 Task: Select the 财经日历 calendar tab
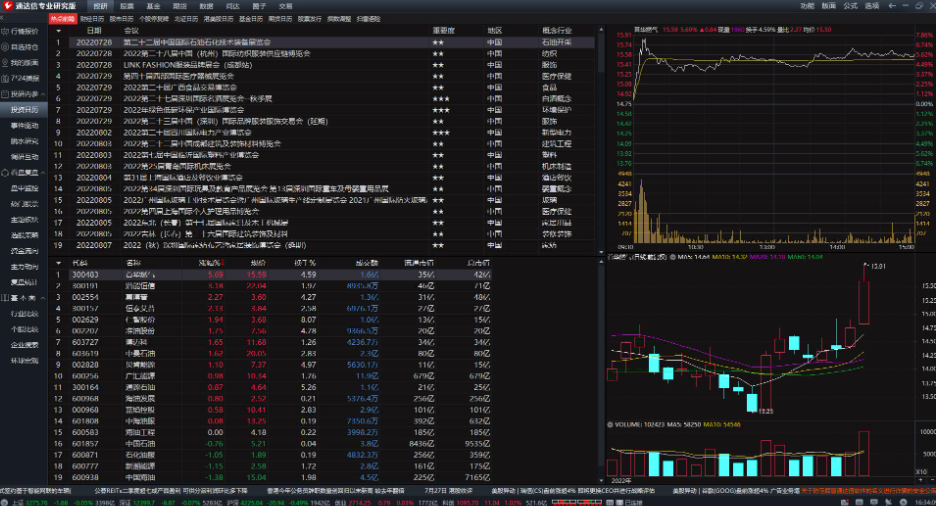point(91,19)
